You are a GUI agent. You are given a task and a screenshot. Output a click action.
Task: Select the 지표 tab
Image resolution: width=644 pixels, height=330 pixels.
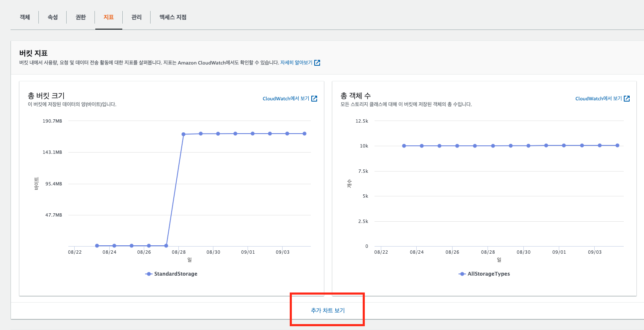[109, 17]
